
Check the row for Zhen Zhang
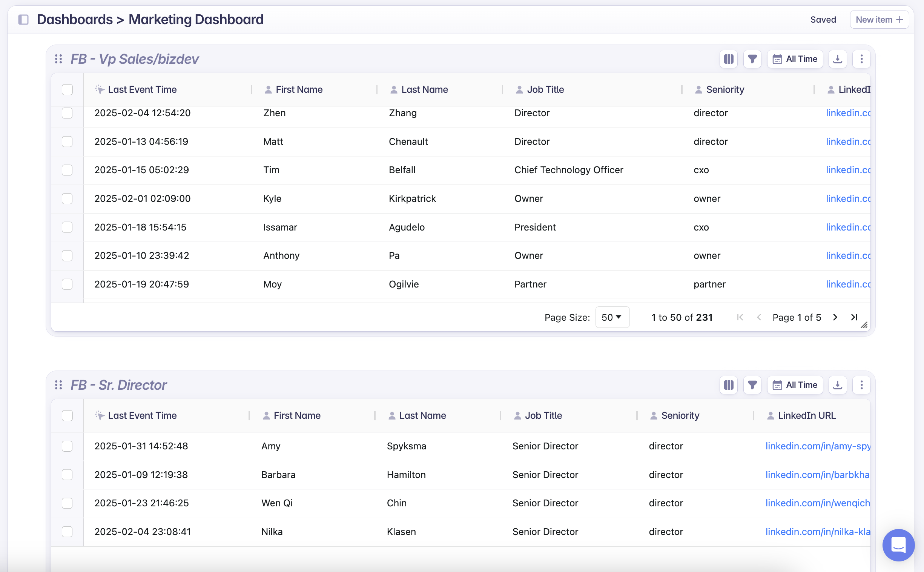(x=67, y=113)
